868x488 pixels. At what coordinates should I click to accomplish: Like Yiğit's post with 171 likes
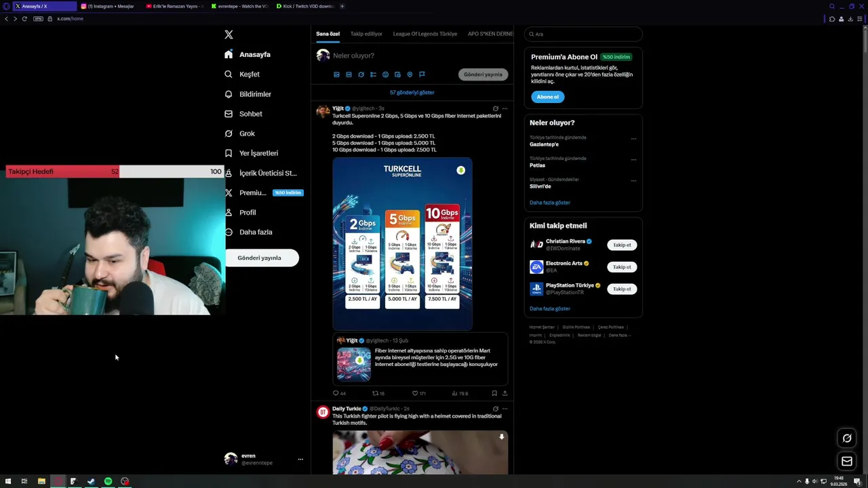tap(419, 393)
